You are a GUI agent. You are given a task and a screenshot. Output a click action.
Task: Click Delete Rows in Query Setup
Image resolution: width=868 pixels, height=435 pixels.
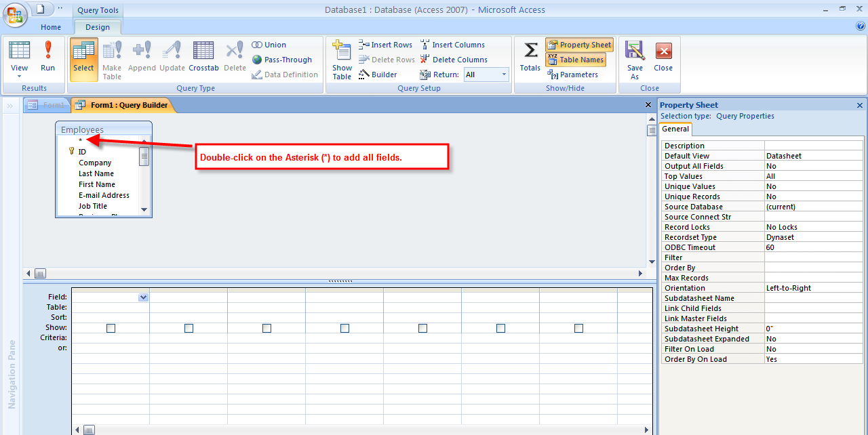tap(387, 60)
